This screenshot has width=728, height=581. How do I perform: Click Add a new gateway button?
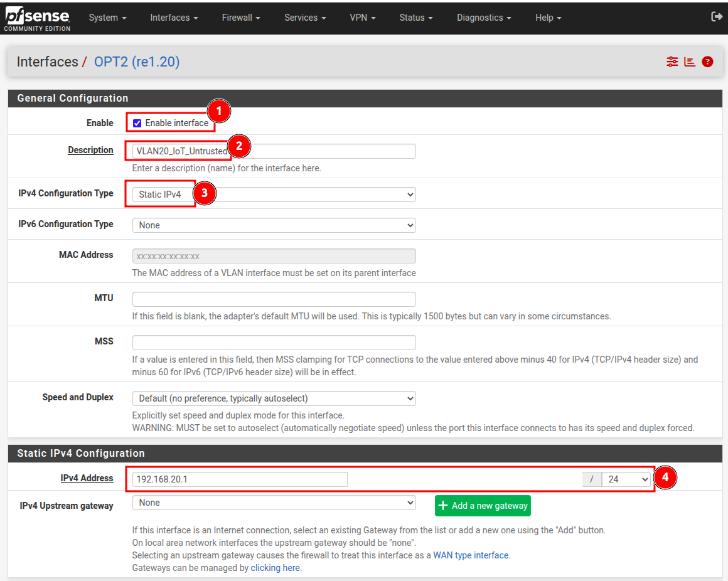(x=483, y=506)
